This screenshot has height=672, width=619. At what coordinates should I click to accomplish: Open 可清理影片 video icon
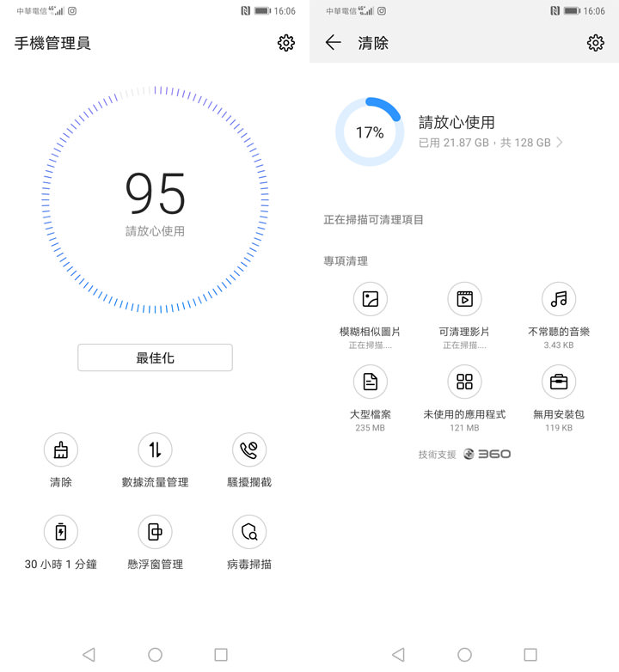tap(464, 299)
